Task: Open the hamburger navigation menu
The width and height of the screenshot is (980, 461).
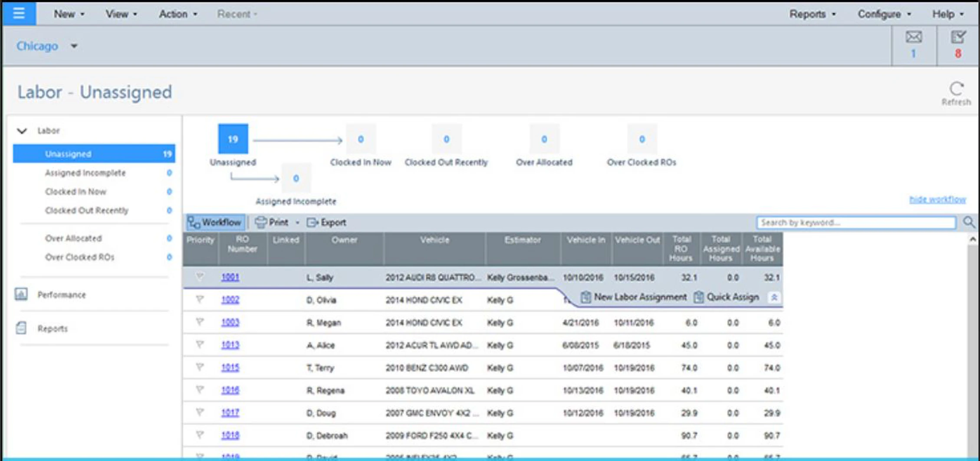Action: pos(18,13)
